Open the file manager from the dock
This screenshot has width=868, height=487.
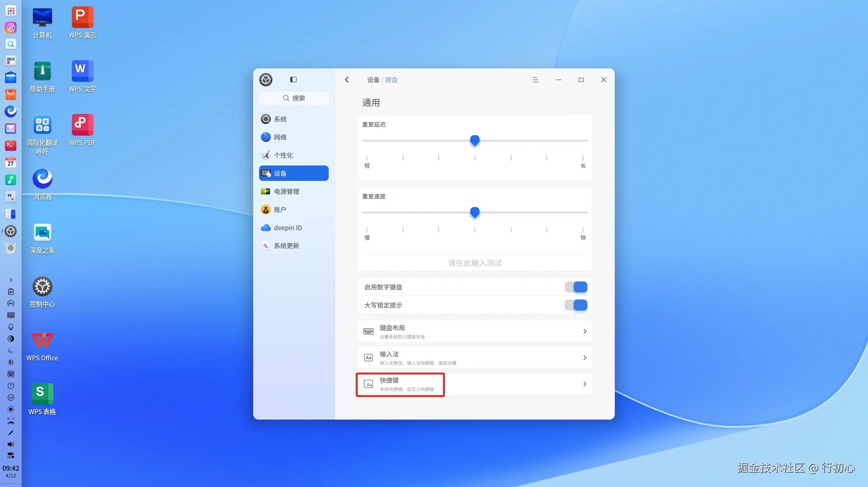coord(11,78)
